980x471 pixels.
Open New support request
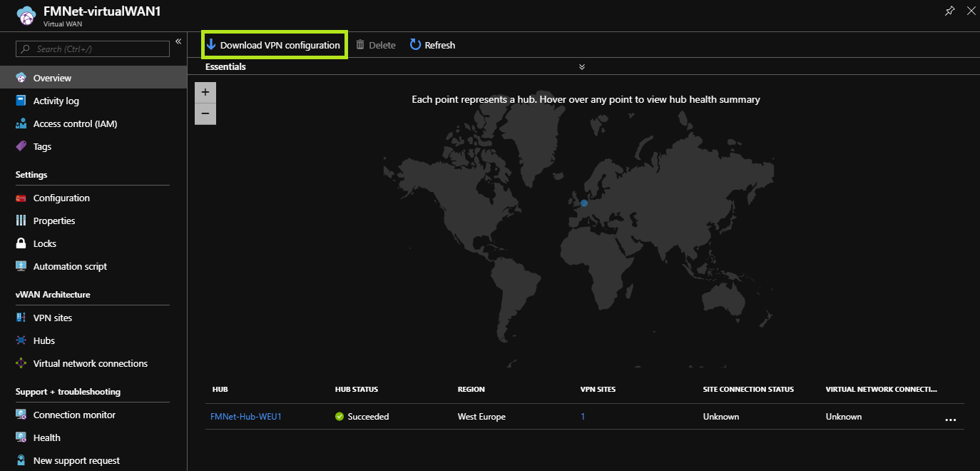(76, 460)
